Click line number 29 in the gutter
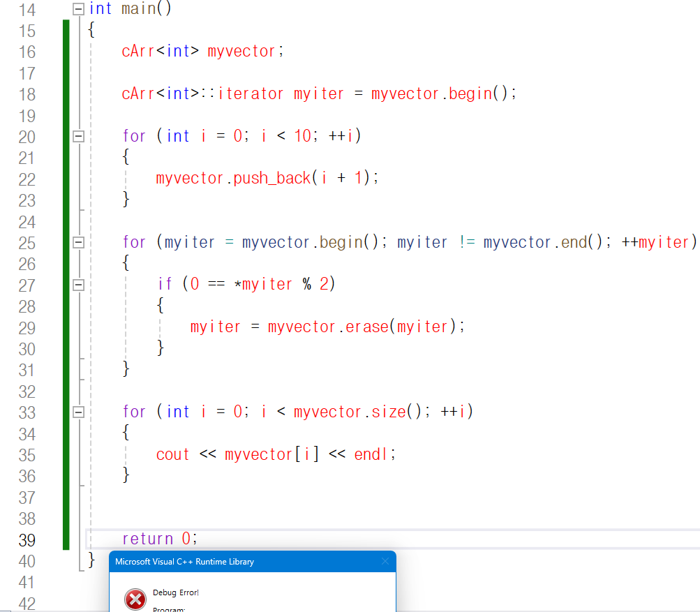 (x=27, y=328)
